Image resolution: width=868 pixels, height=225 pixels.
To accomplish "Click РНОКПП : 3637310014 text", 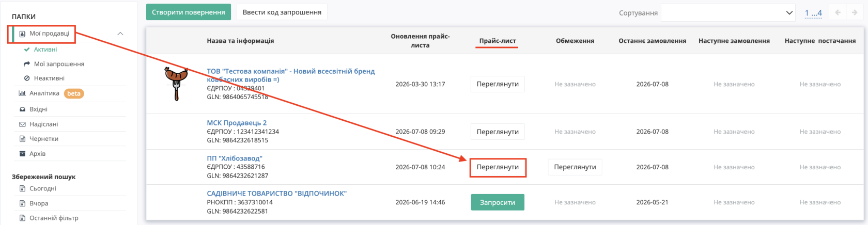I will [x=240, y=202].
